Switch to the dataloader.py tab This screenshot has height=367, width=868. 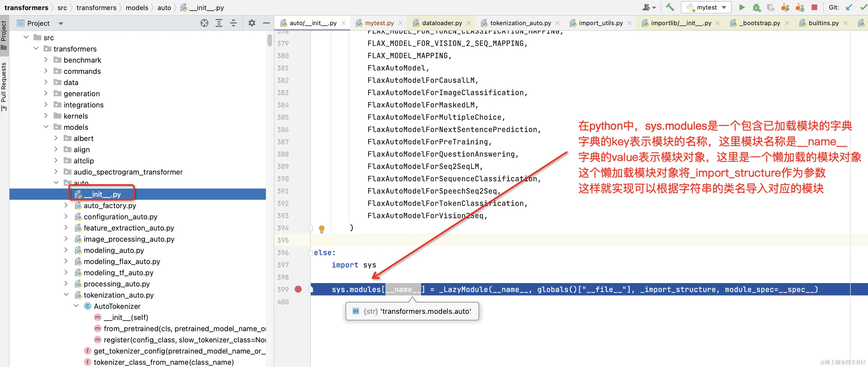tap(442, 23)
